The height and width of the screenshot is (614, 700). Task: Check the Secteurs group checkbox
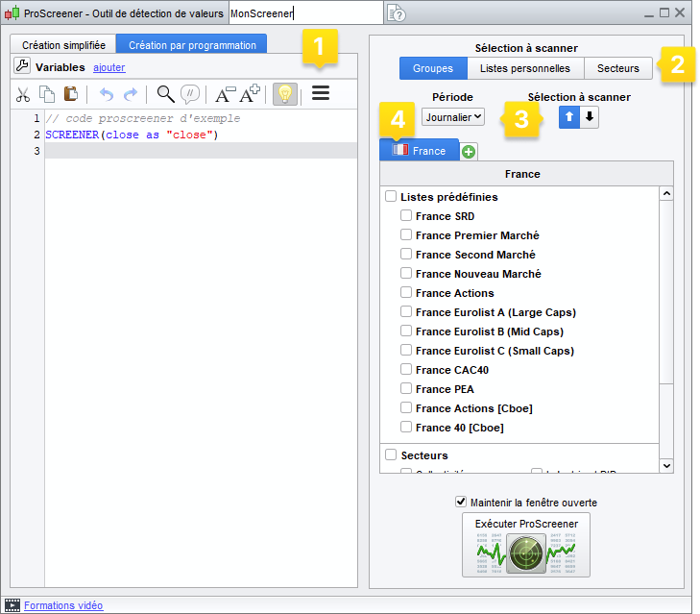coord(391,454)
